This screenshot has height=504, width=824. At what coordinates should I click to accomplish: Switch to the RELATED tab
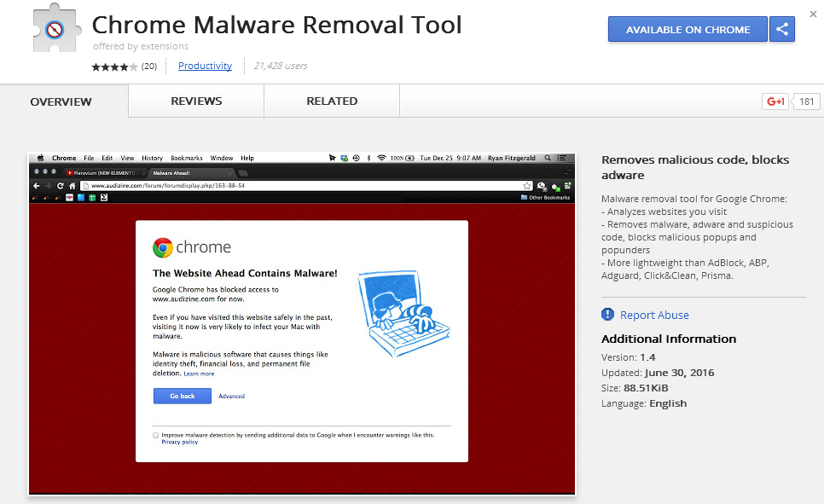[332, 101]
